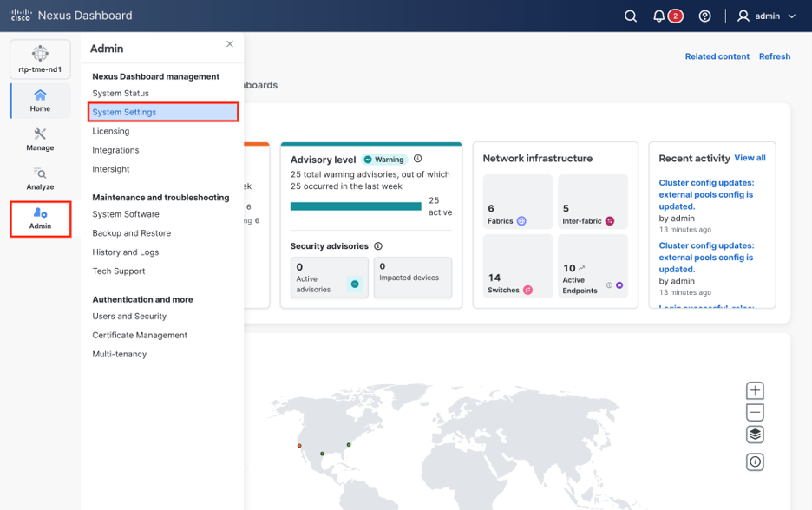Open the search magnifier in top bar
812x510 pixels.
coord(630,16)
